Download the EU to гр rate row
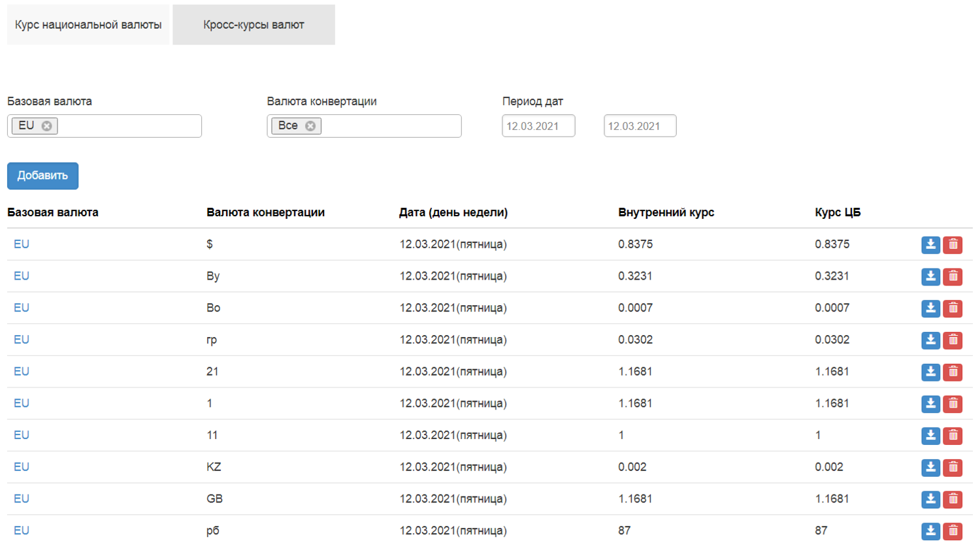 pyautogui.click(x=930, y=340)
